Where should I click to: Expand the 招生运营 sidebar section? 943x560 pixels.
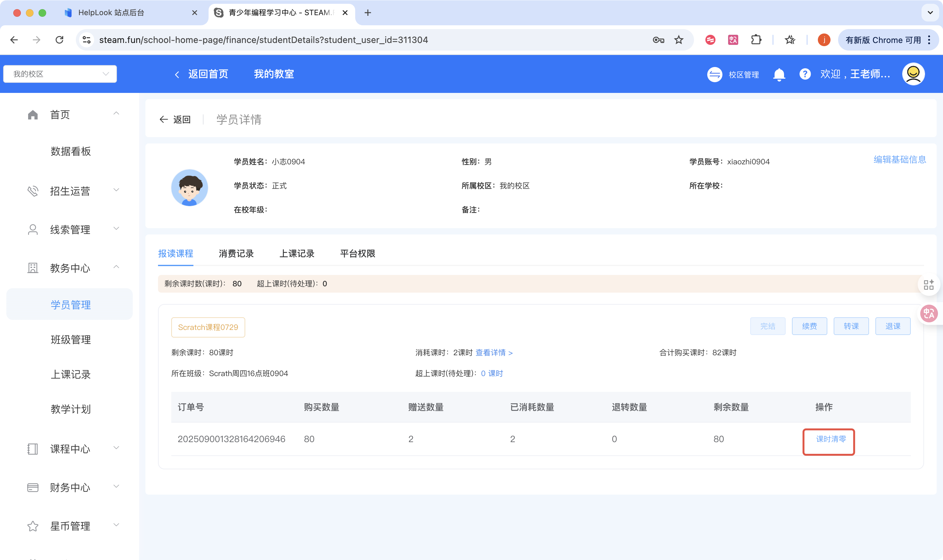pos(116,190)
